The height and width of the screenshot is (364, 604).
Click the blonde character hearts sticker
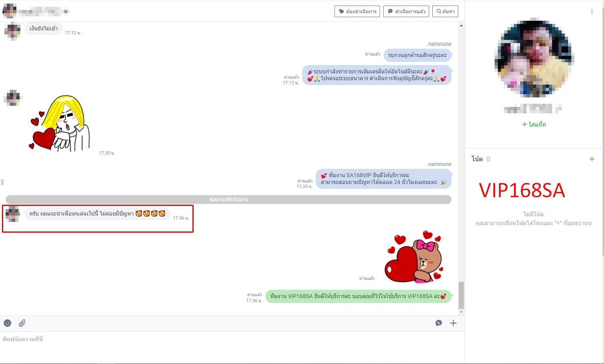tap(61, 124)
